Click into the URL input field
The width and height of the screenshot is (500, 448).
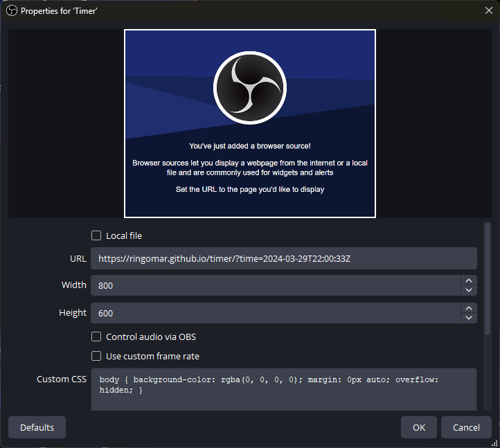(284, 258)
